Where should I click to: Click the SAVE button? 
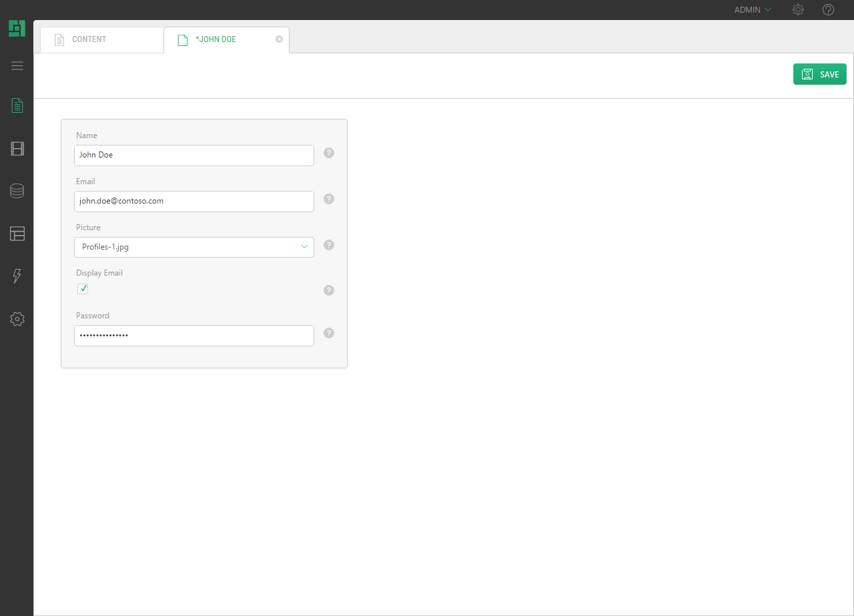pyautogui.click(x=819, y=74)
